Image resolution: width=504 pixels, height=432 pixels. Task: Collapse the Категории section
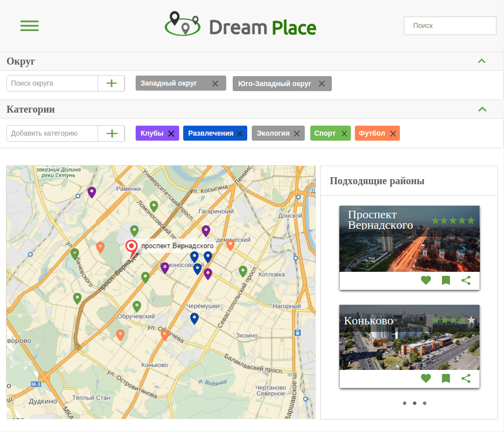click(x=482, y=109)
